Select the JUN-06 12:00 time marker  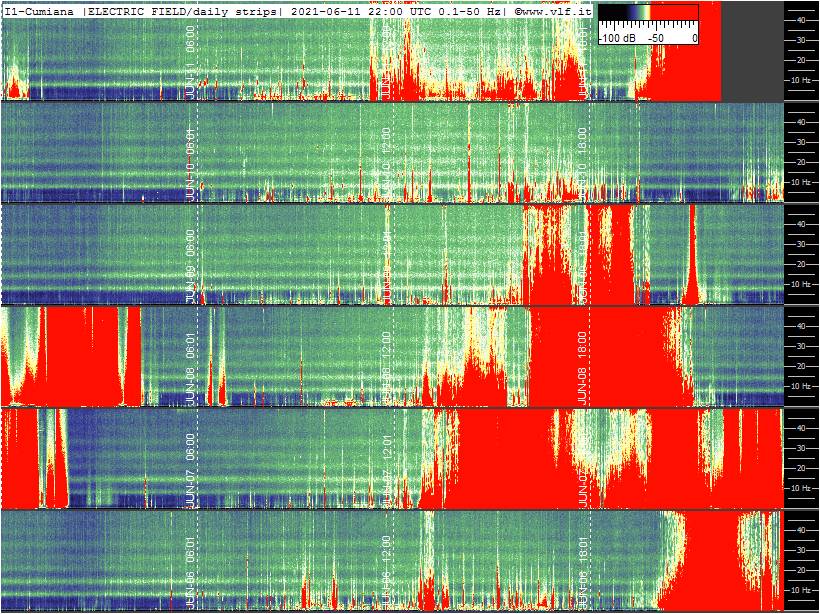coord(385,572)
